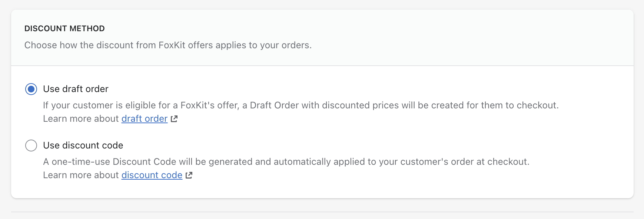Select the 'Use draft order' radio button
The width and height of the screenshot is (644, 219).
(x=31, y=89)
